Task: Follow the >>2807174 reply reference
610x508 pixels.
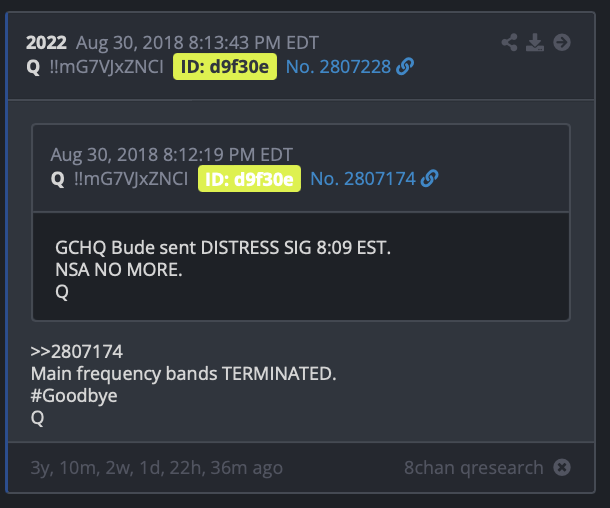Action: (x=77, y=352)
